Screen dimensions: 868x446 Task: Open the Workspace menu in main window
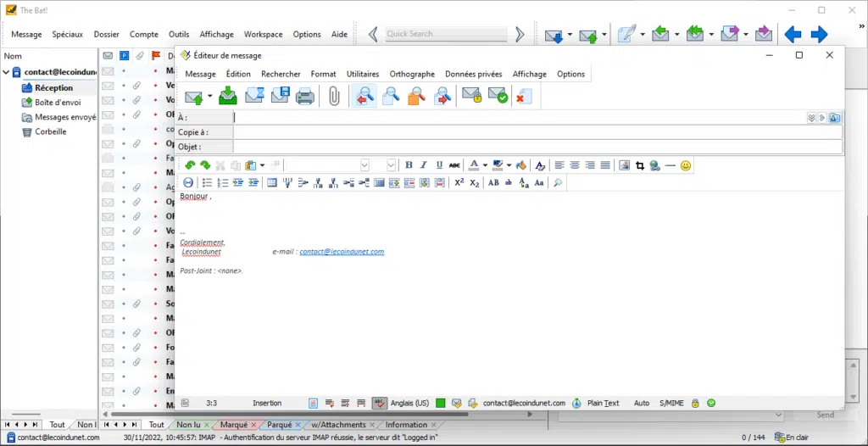pyautogui.click(x=263, y=35)
